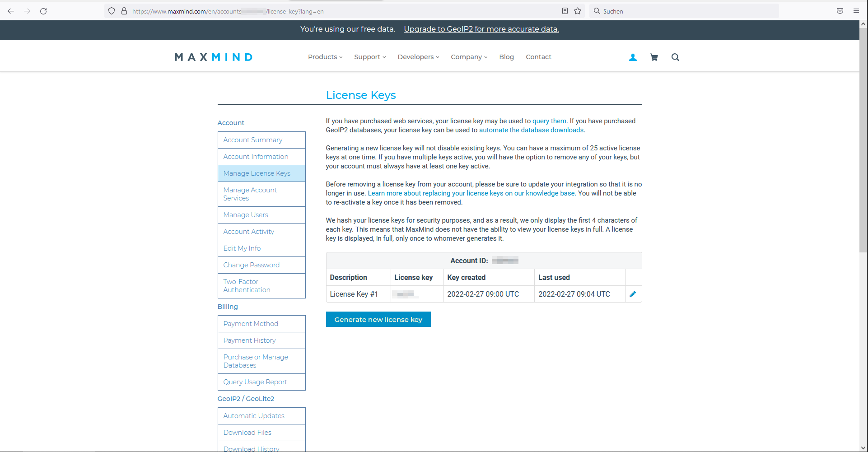Click 'automate the database downloads' link
The image size is (868, 452).
pos(531,130)
